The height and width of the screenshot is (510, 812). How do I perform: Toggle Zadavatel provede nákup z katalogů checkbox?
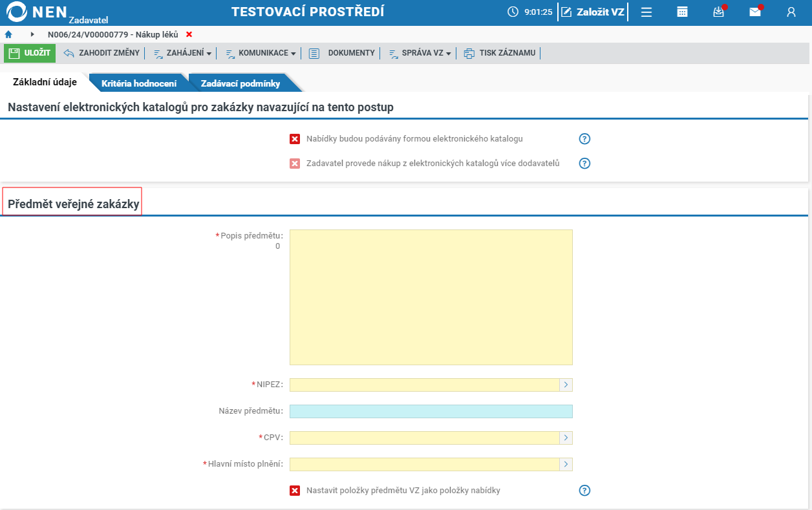coord(295,164)
